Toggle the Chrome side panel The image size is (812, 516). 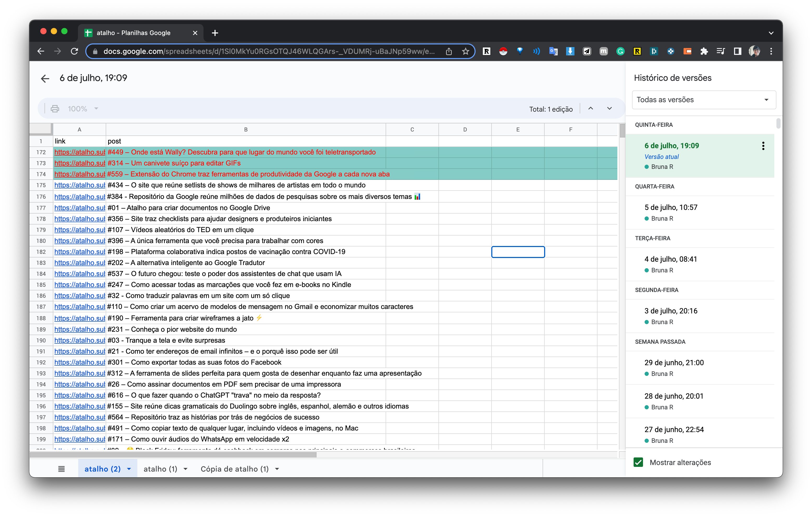(x=737, y=51)
